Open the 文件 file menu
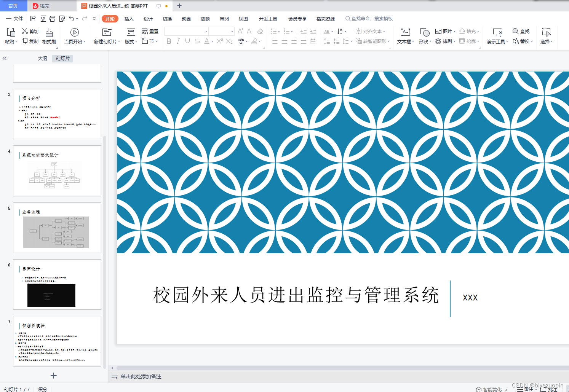Image resolution: width=569 pixels, height=392 pixels. 14,18
